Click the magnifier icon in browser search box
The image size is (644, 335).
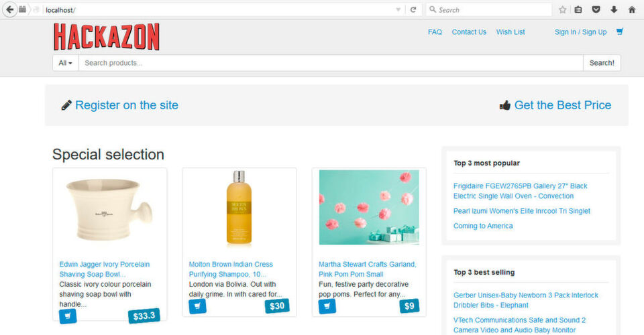[433, 9]
